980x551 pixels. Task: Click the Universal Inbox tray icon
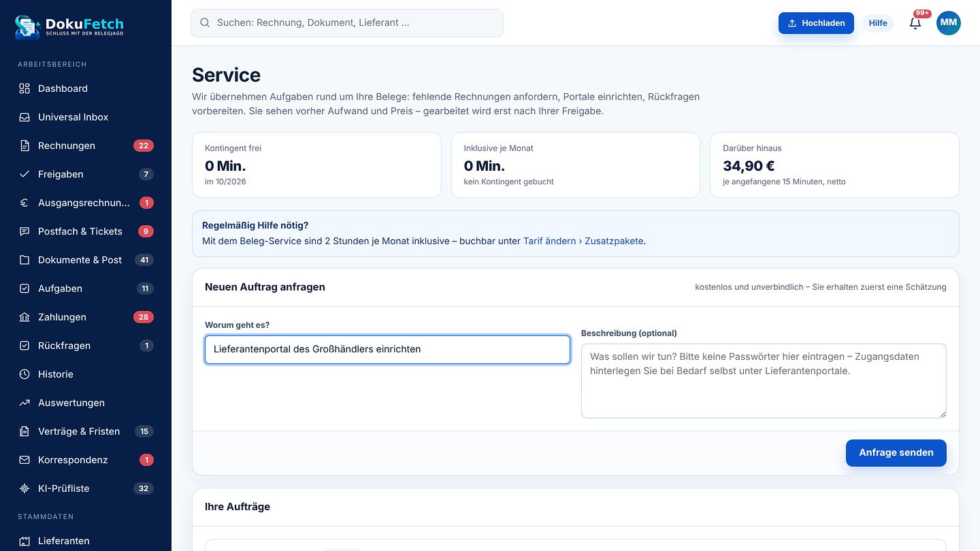tap(24, 117)
